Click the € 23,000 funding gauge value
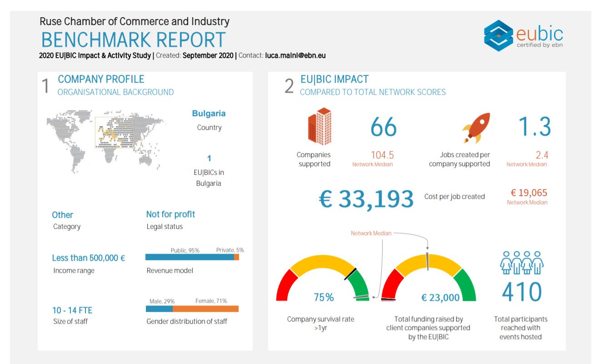 pyautogui.click(x=440, y=298)
